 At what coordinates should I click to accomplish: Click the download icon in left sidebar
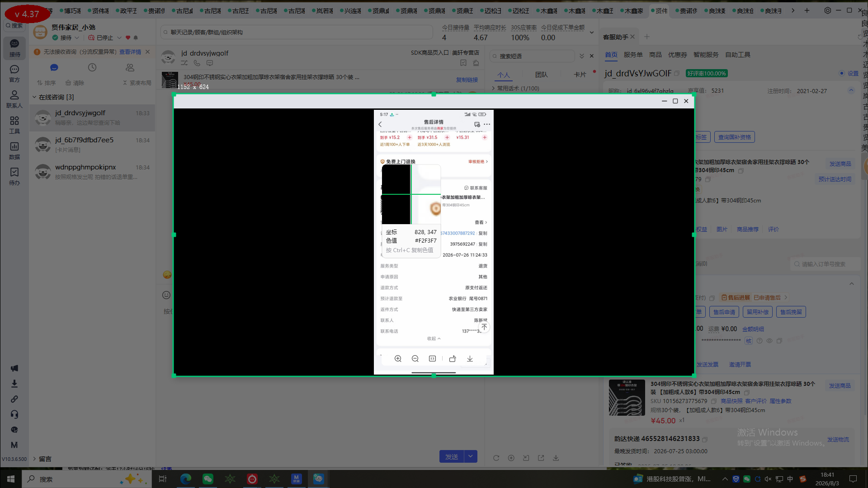14,384
